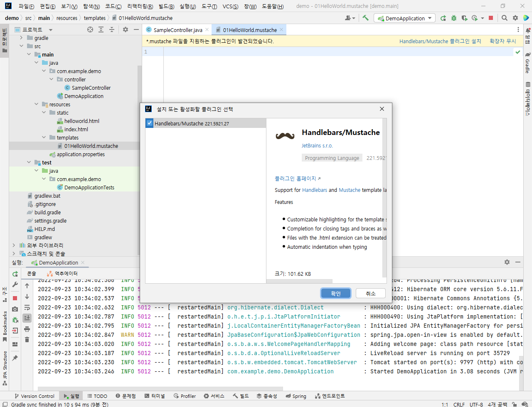Expand the external libraries node
This screenshot has width=532, height=407.
(x=14, y=245)
